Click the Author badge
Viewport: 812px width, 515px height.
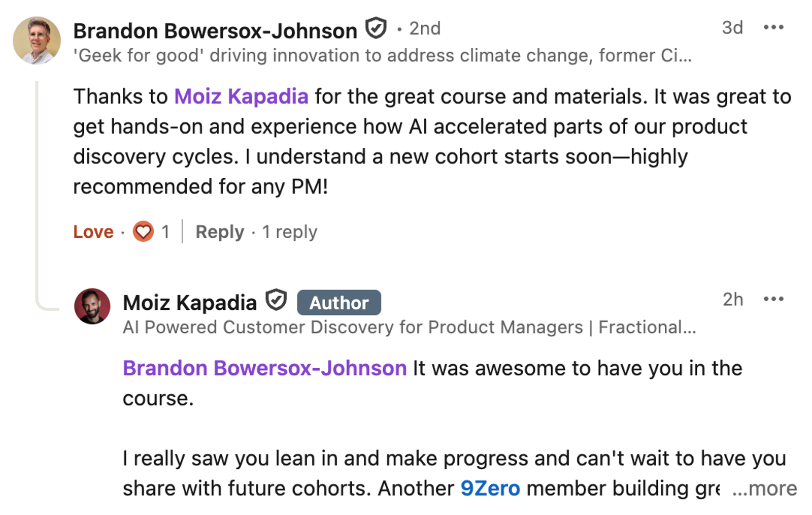pos(339,303)
